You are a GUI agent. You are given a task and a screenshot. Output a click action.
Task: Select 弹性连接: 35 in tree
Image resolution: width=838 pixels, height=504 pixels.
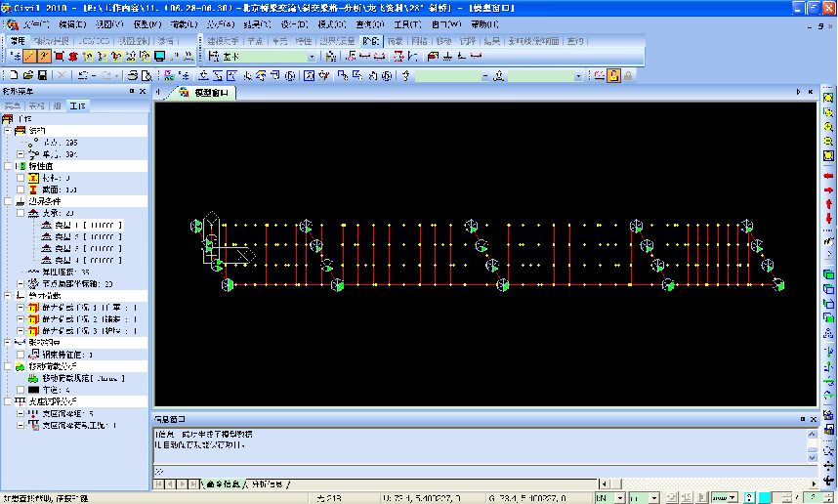pyautogui.click(x=65, y=273)
